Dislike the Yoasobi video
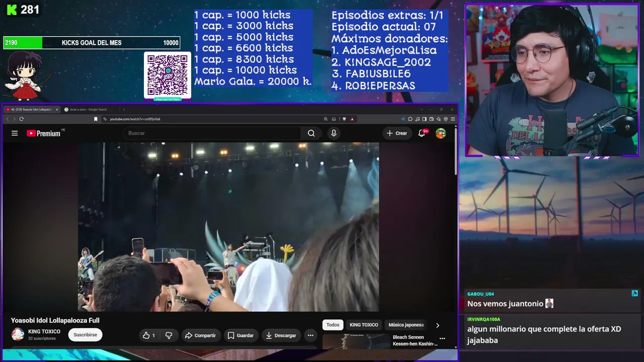Screen dimensions: 644x362 click(x=169, y=335)
